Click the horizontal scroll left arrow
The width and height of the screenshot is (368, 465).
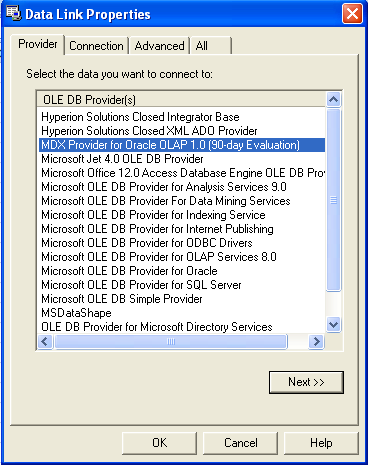coord(45,341)
